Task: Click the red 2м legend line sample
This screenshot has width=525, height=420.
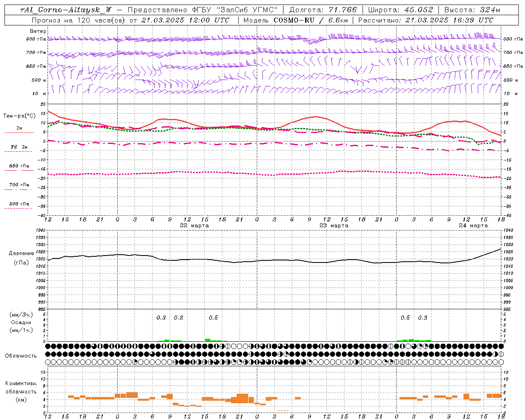Action: (19, 132)
